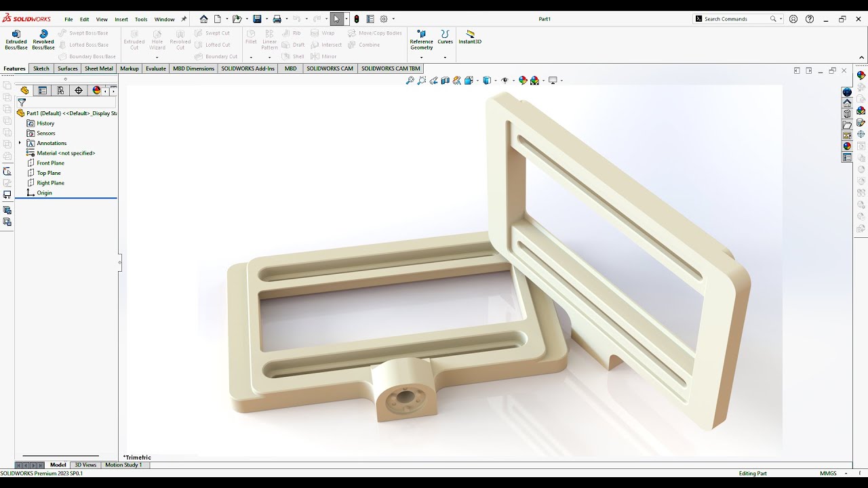Click the Select cursor tool
Viewport: 868px width, 488px height.
click(336, 19)
